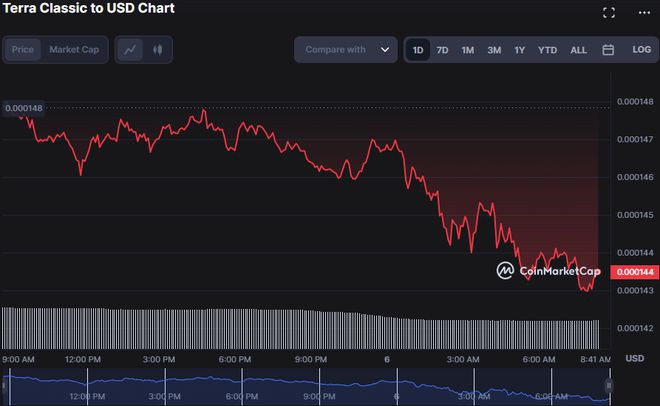
Task: Choose the 3M time range
Action: tap(494, 50)
